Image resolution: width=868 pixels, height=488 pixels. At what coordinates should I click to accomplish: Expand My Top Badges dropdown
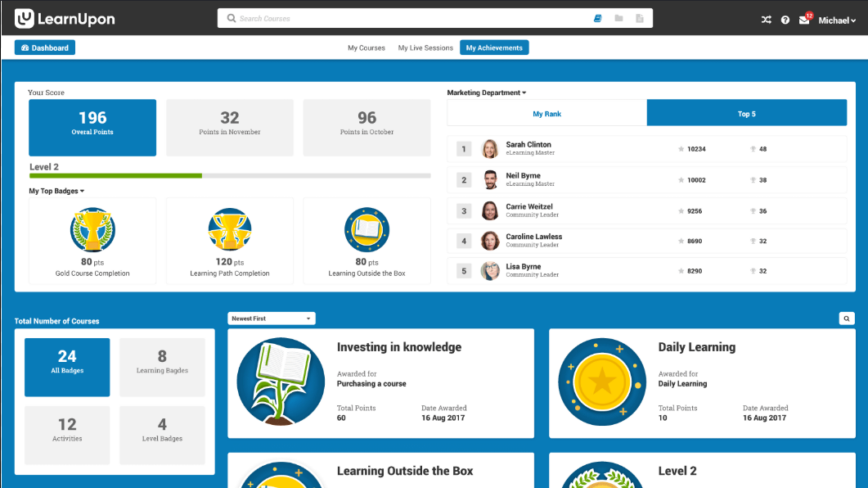(56, 191)
